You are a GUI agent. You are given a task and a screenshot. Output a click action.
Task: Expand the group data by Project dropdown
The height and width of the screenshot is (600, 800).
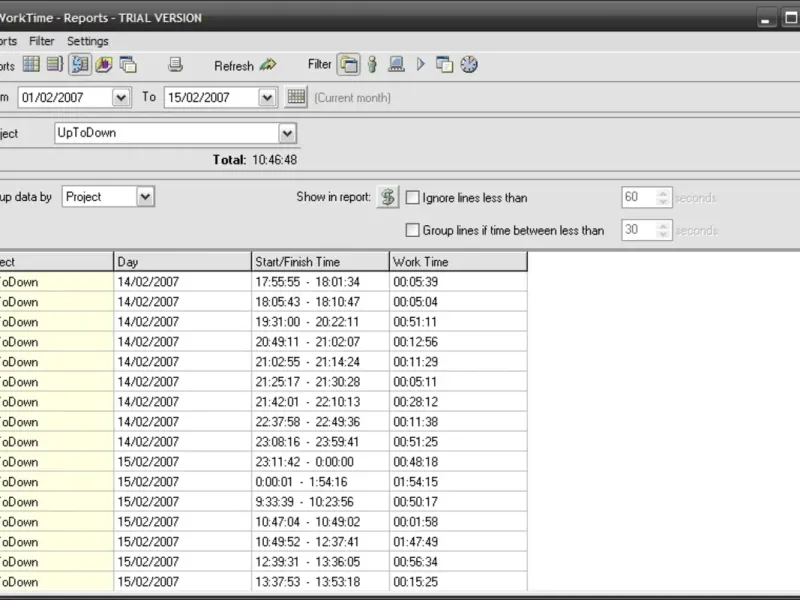145,196
